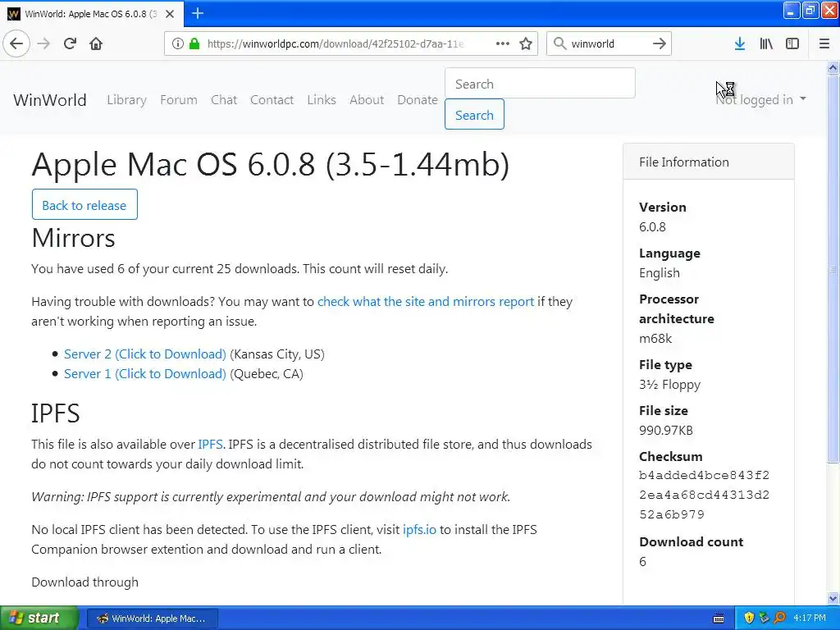Select the WinWorld taskbar window button
This screenshot has width=840, height=630.
[152, 619]
